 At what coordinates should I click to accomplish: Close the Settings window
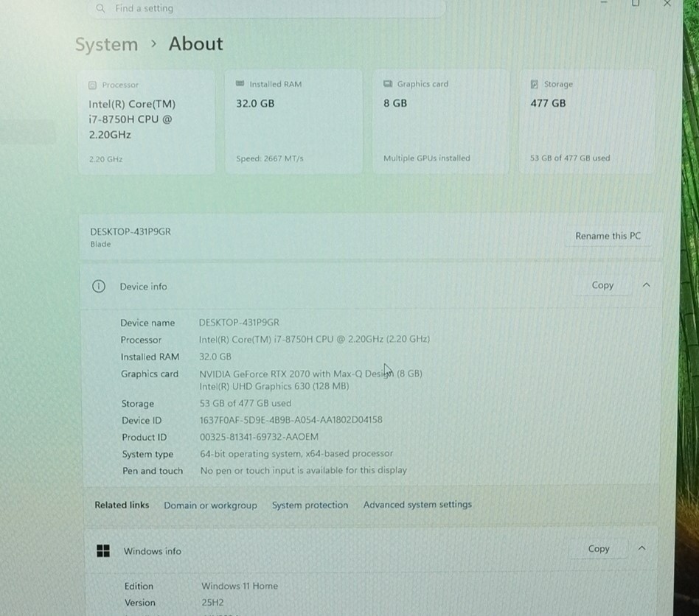[x=667, y=3]
